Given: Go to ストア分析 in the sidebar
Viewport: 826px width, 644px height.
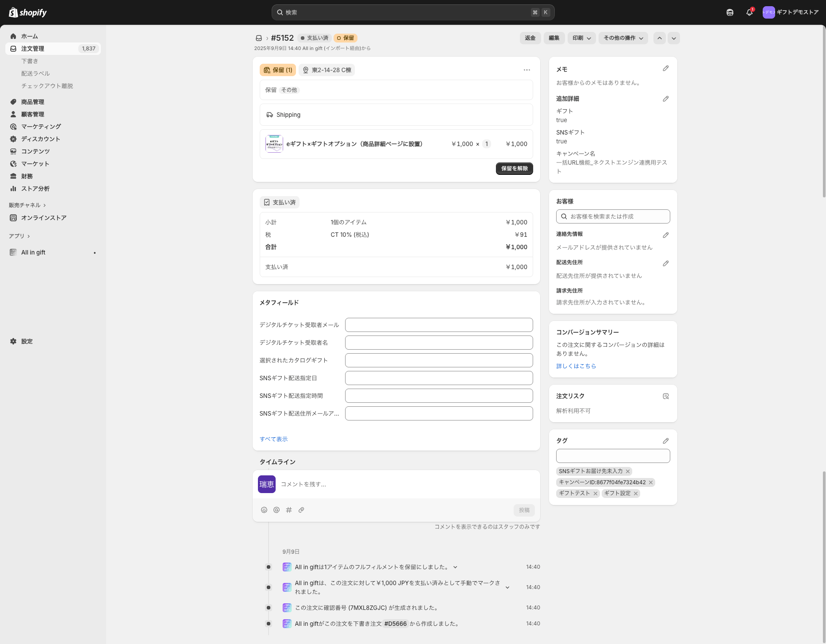Looking at the screenshot, I should coord(35,189).
